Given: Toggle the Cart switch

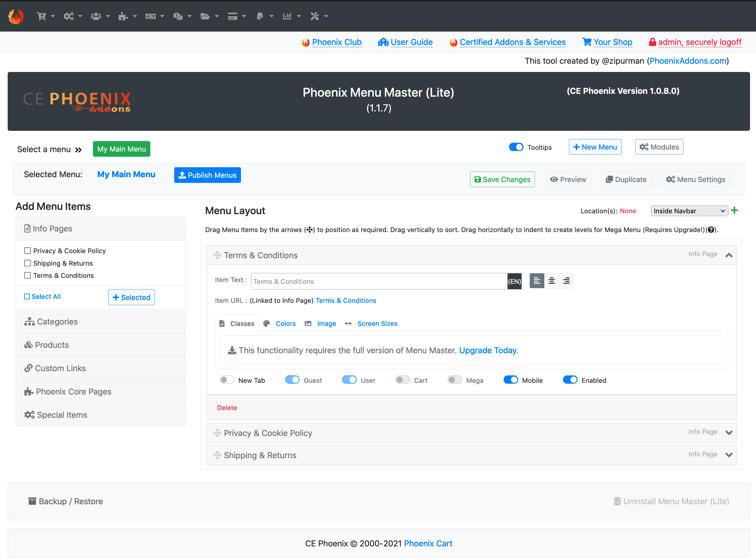Looking at the screenshot, I should coord(403,380).
